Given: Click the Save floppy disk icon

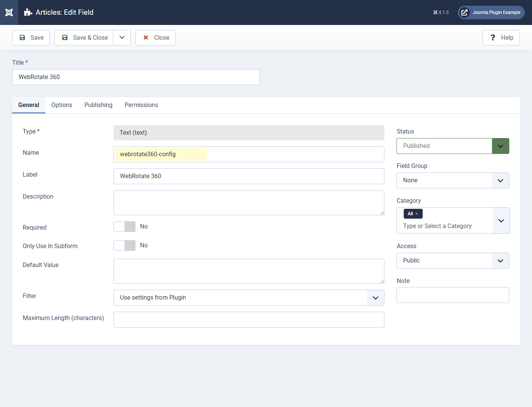Looking at the screenshot, I should [x=22, y=37].
